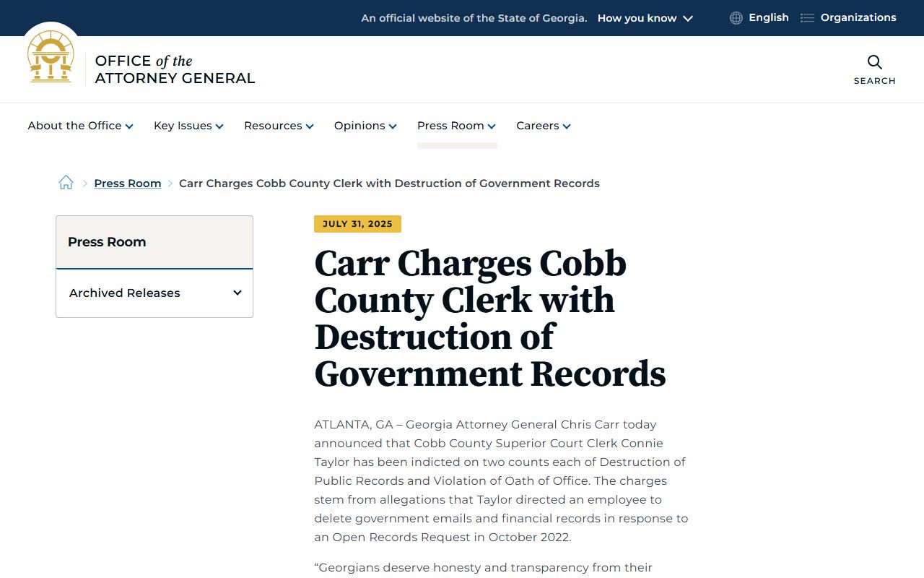This screenshot has width=924, height=578.
Task: Open the search magnifier icon
Action: click(x=874, y=62)
